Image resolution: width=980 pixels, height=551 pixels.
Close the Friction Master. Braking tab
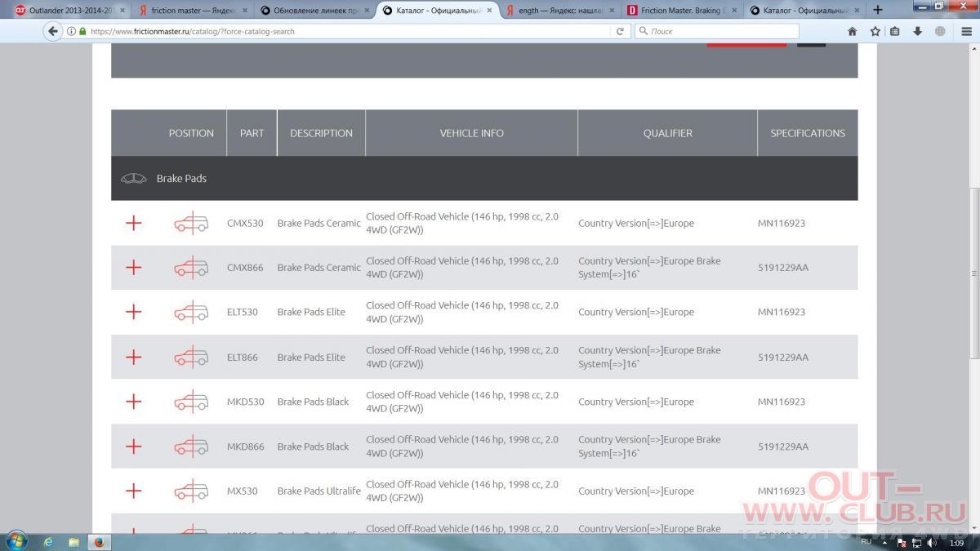tap(734, 10)
